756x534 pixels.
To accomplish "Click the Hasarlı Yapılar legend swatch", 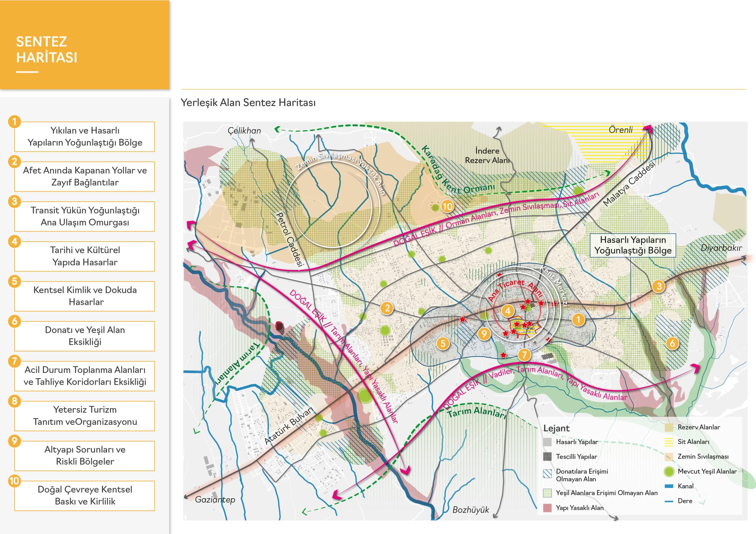I will (547, 442).
